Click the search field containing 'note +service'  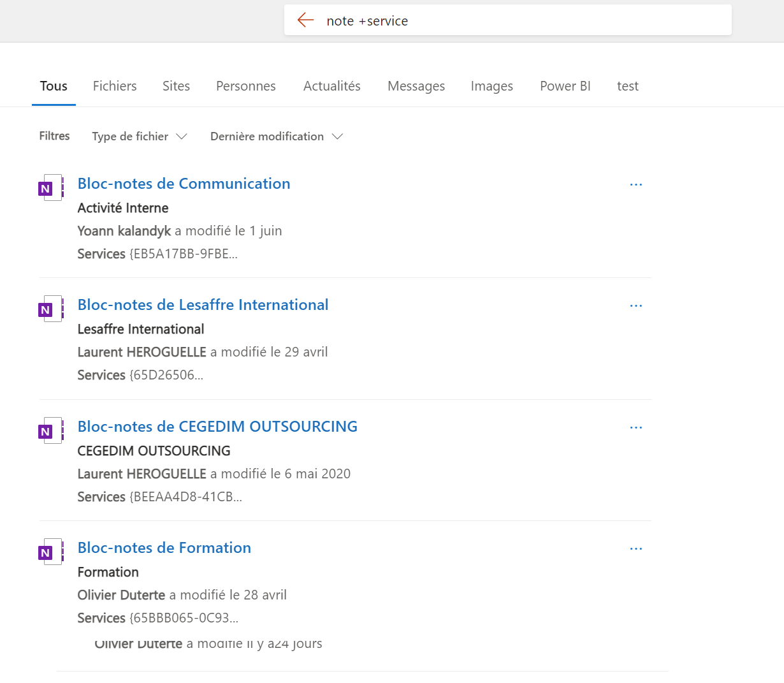(x=508, y=20)
